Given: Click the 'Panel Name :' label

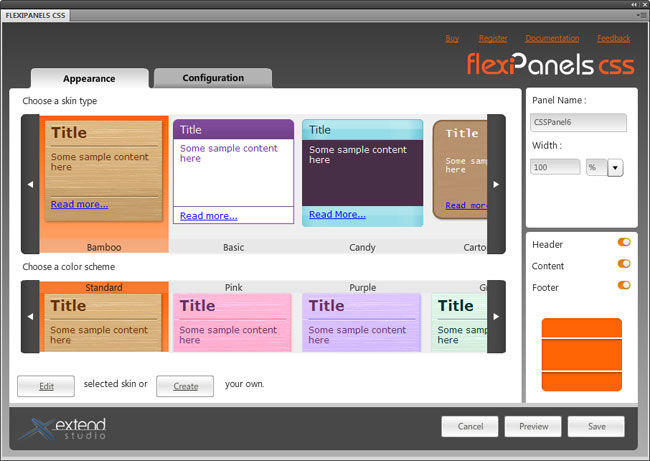Looking at the screenshot, I should coord(559,100).
